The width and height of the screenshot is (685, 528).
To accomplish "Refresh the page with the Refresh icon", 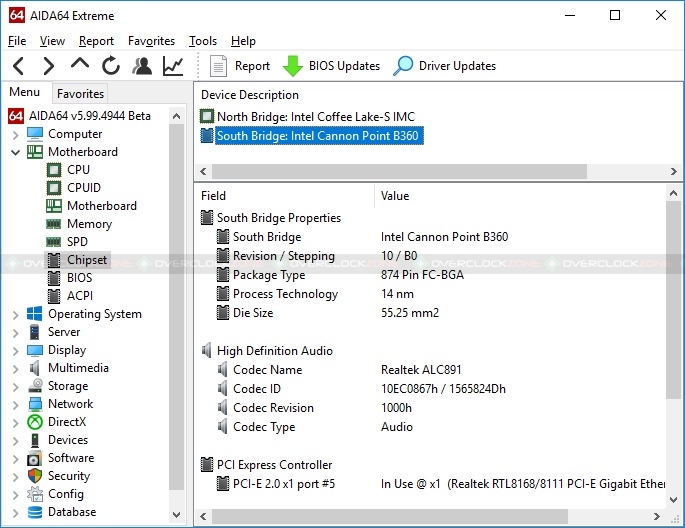I will (x=111, y=66).
